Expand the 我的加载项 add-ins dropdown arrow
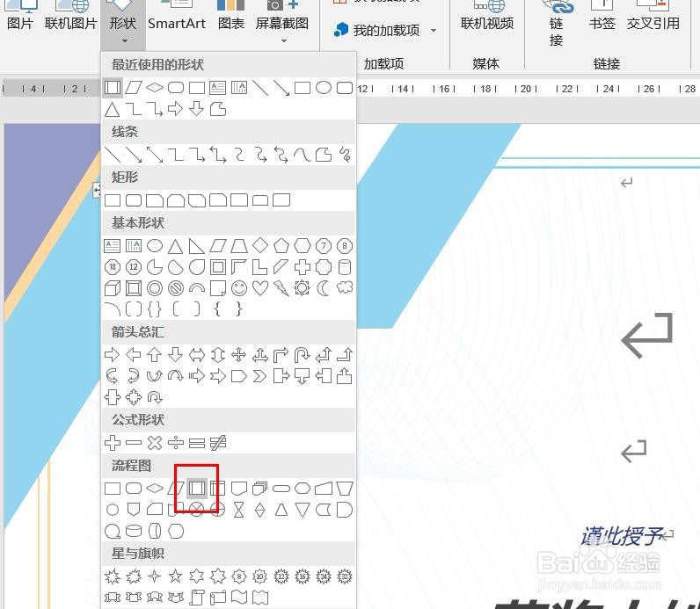Viewport: 700px width, 609px height. click(434, 31)
